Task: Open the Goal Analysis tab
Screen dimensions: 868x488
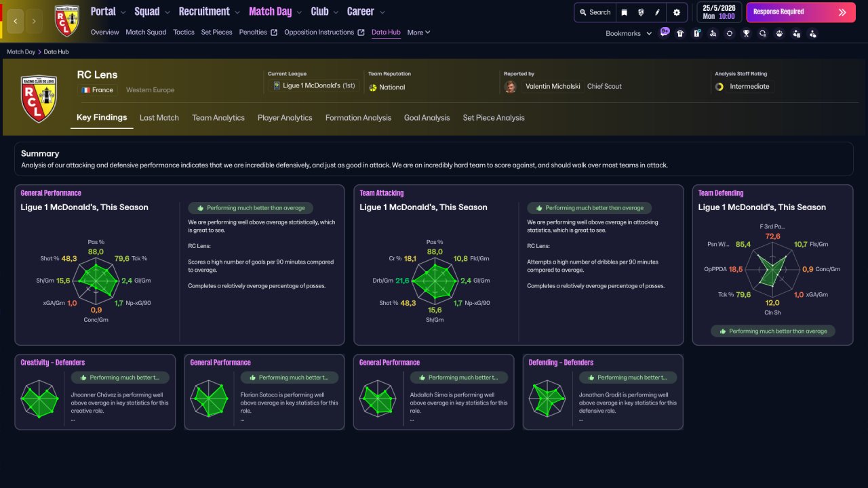Action: [x=427, y=118]
